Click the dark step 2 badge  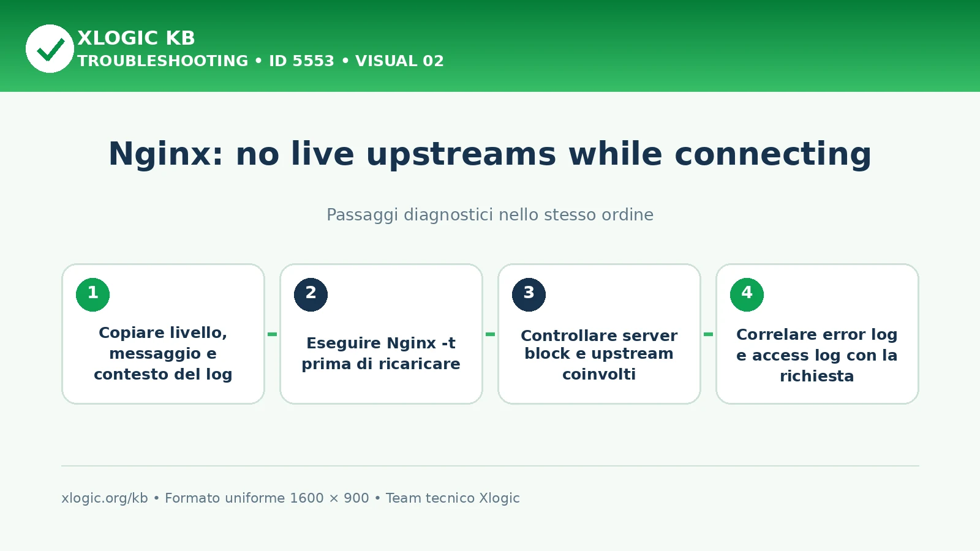pyautogui.click(x=311, y=294)
